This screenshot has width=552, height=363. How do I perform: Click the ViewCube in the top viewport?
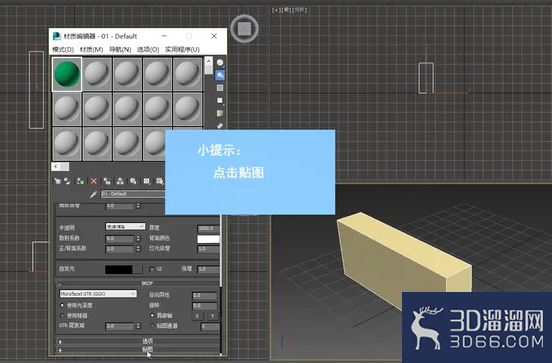pyautogui.click(x=244, y=29)
